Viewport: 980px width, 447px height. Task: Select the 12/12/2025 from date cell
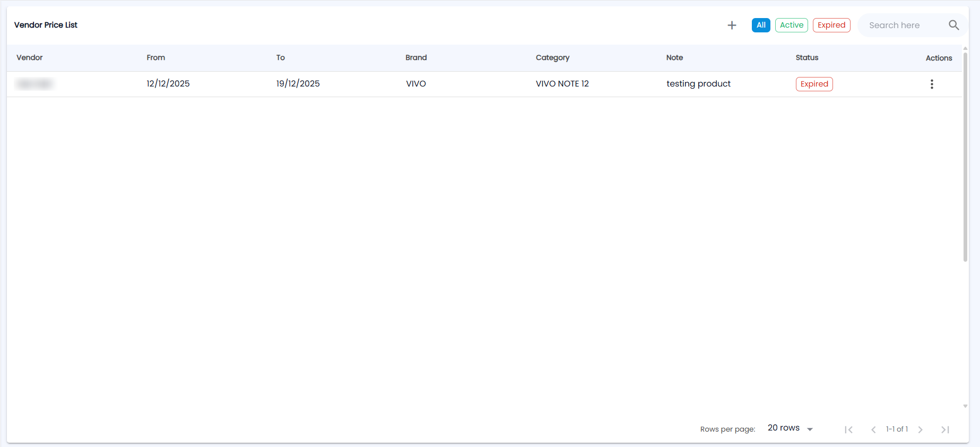[x=168, y=84]
